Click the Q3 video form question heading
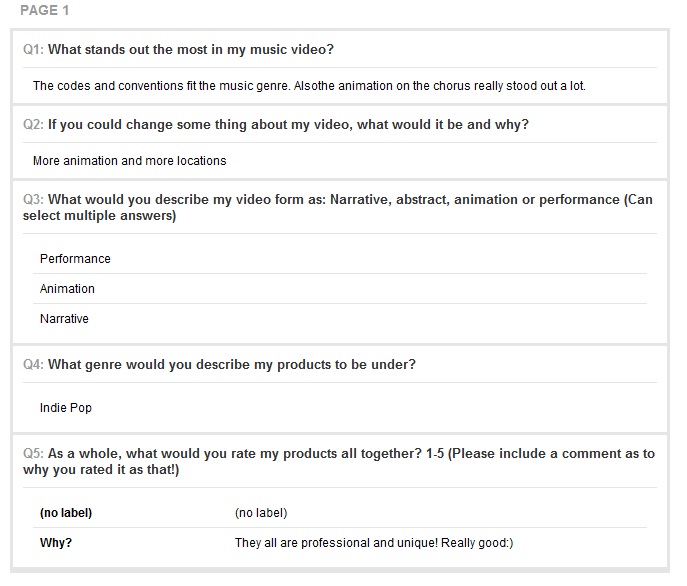The image size is (687, 586). (338, 207)
